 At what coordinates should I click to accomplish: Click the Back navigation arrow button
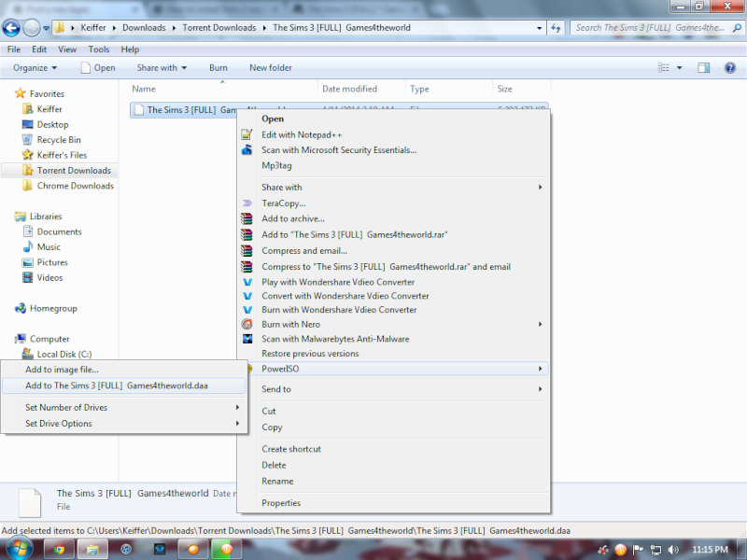coord(11,28)
